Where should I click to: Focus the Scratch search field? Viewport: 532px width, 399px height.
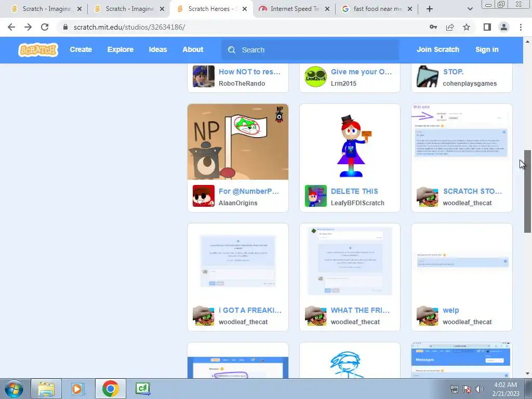coord(311,50)
